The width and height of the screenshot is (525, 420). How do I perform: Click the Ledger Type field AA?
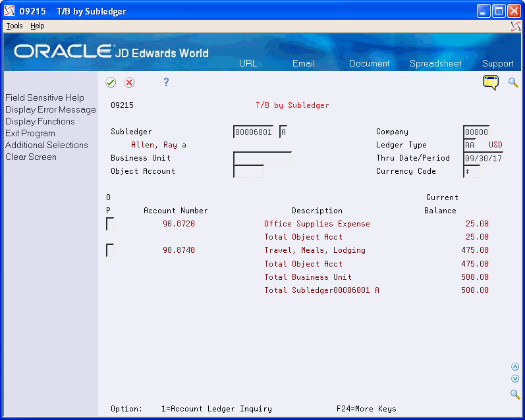click(470, 145)
